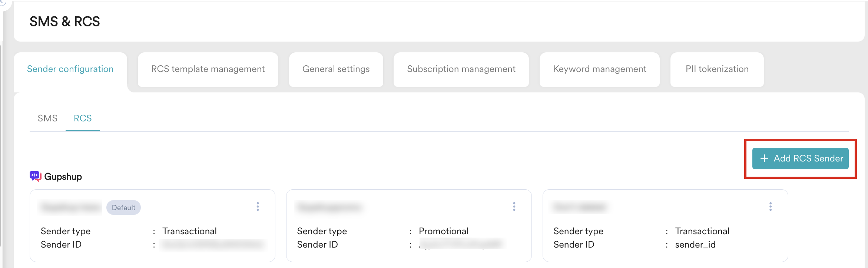The width and height of the screenshot is (868, 268).
Task: Click the sender_id value text
Action: 695,245
